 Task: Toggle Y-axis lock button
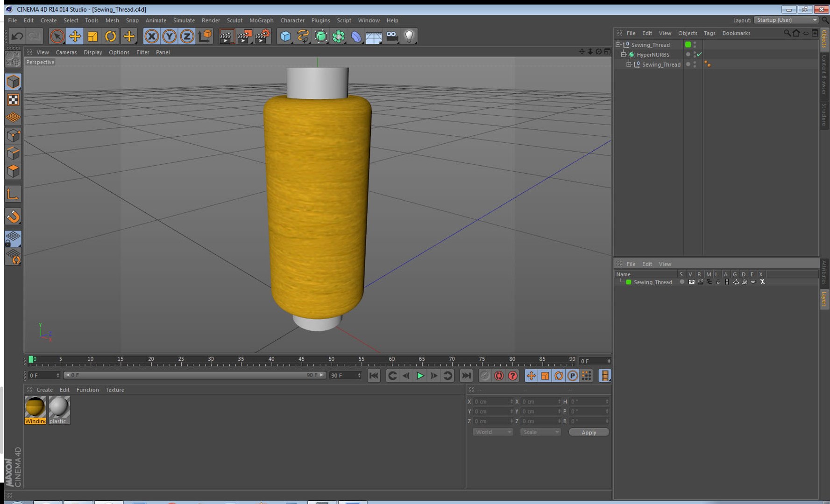pyautogui.click(x=169, y=36)
